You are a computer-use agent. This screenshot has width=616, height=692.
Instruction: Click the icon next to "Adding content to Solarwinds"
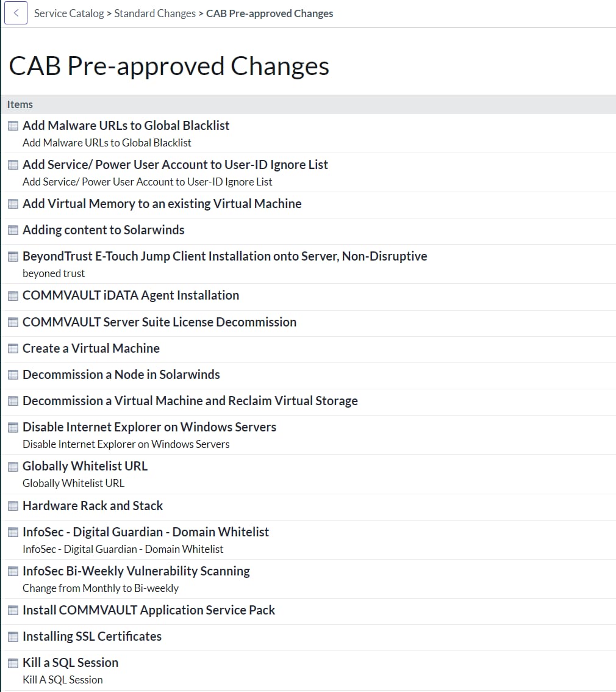(x=13, y=230)
